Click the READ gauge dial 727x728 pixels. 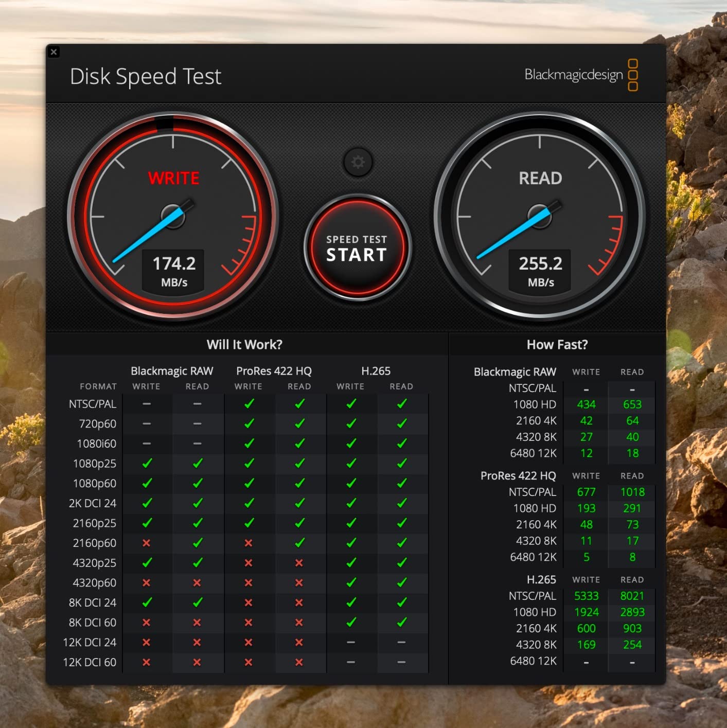tap(540, 216)
